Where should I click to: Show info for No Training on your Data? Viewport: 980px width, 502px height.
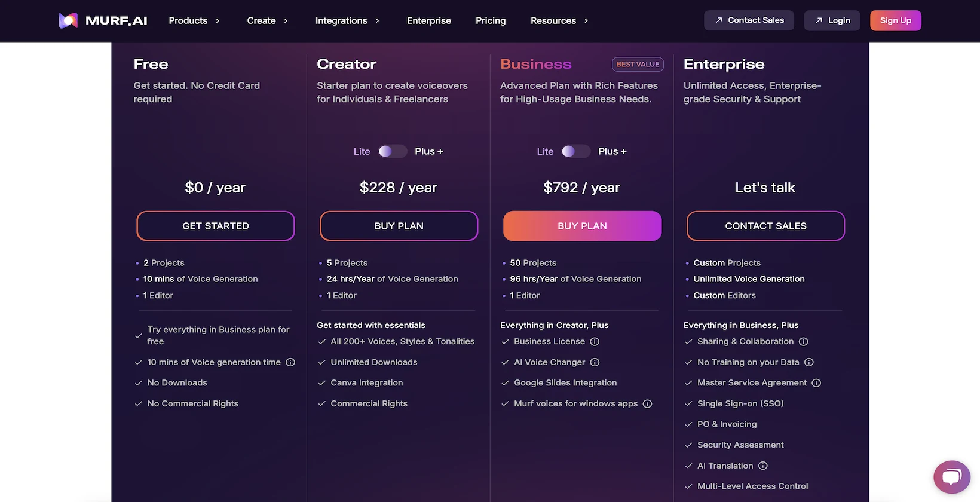click(x=809, y=362)
